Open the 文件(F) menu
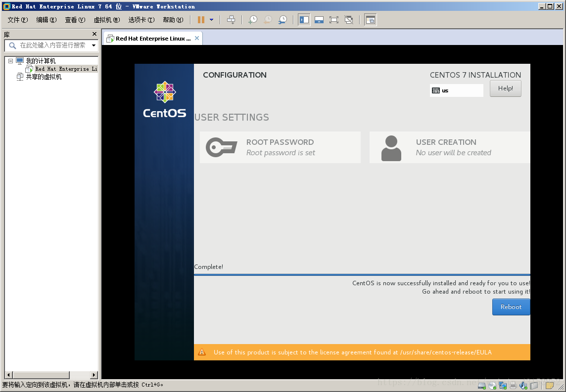This screenshot has width=566, height=392. 18,20
